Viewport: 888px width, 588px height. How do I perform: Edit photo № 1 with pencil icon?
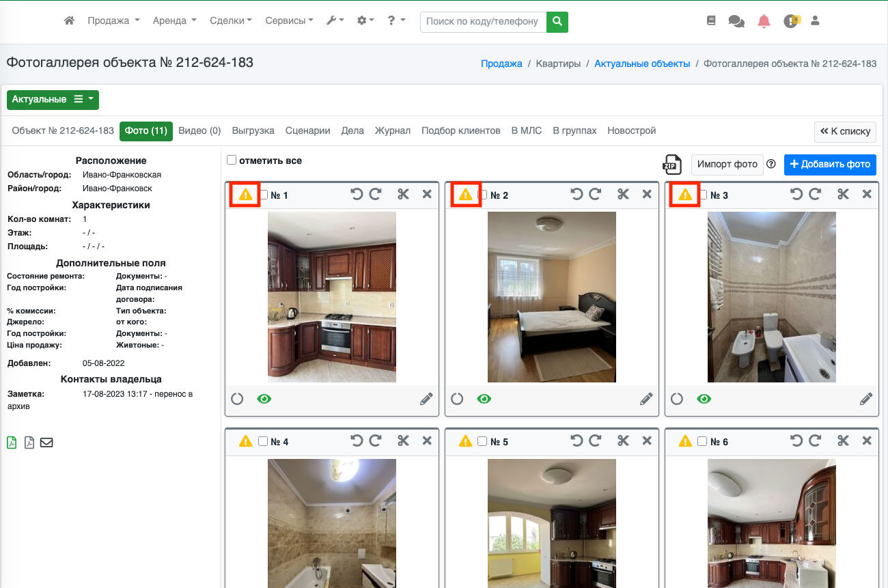[x=426, y=399]
